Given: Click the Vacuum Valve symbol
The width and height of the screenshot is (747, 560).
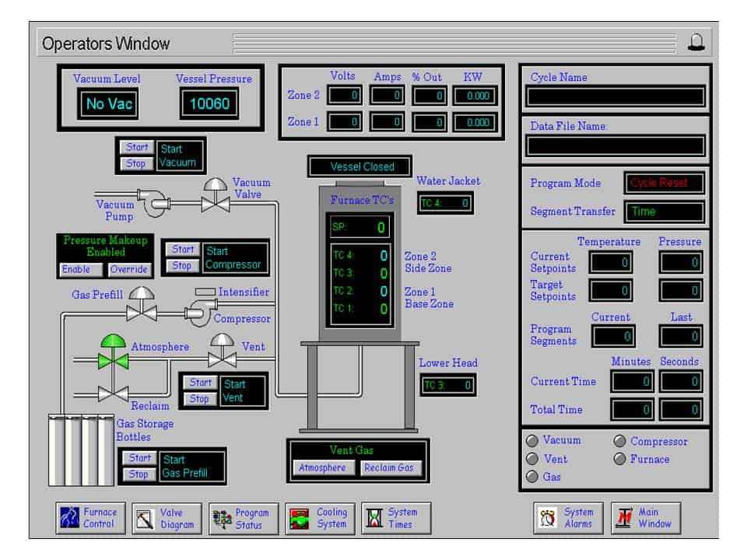Looking at the screenshot, I should (214, 198).
